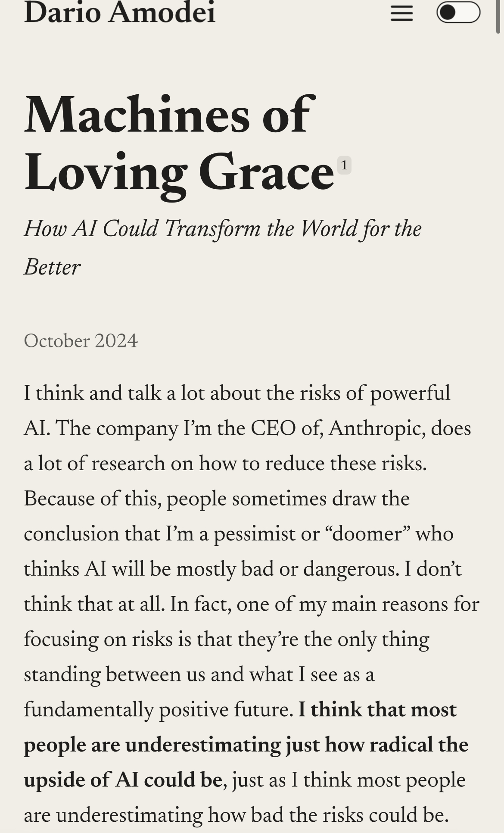Click the sentence start 'Because of this'
This screenshot has width=504, height=833.
click(93, 499)
